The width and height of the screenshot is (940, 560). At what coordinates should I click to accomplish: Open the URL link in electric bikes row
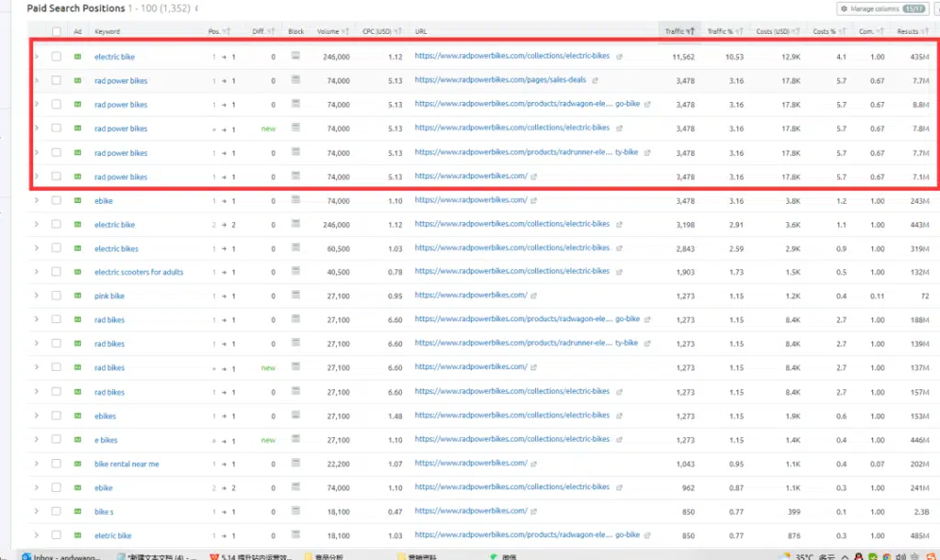pyautogui.click(x=512, y=248)
